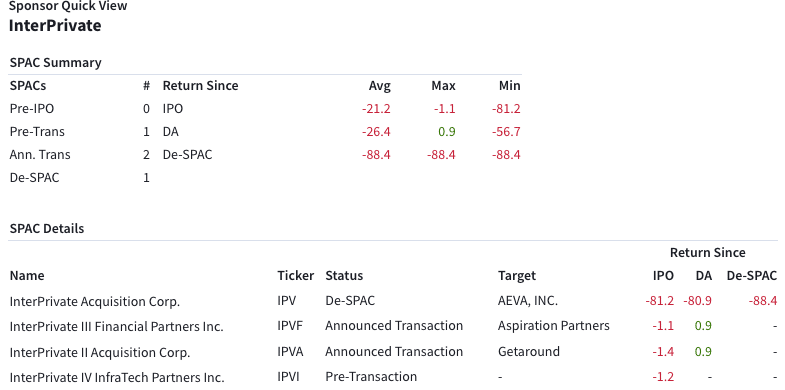Viewport: 785px width, 390px height.
Task: Open the Getaround target
Action: (529, 351)
